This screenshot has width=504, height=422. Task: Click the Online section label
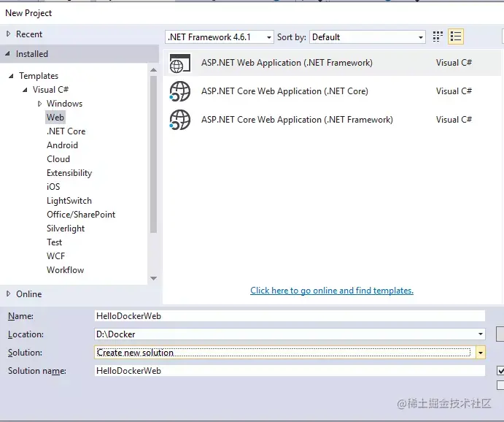[x=29, y=294]
